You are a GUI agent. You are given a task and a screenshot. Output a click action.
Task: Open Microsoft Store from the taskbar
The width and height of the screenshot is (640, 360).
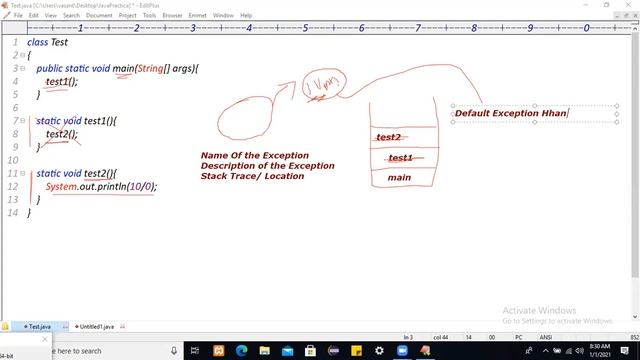[x=310, y=351]
